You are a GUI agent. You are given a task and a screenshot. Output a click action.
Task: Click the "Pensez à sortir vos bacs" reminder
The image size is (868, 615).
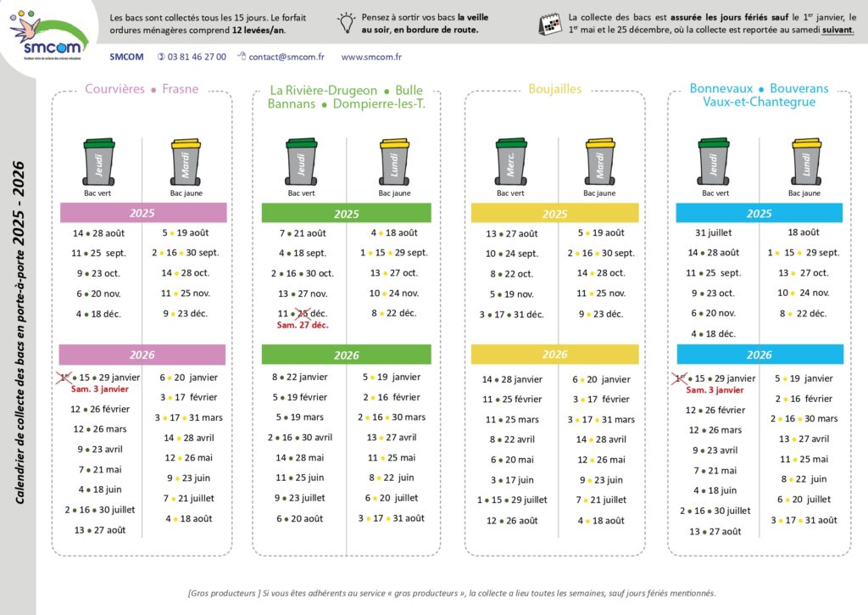click(425, 23)
